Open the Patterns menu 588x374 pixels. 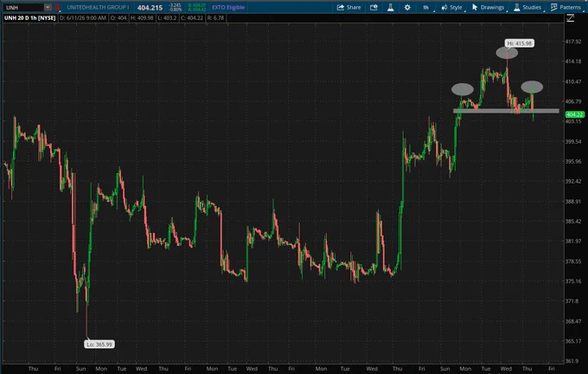566,7
